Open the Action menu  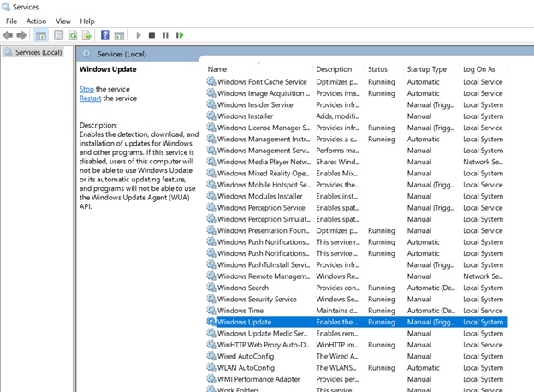coord(36,21)
